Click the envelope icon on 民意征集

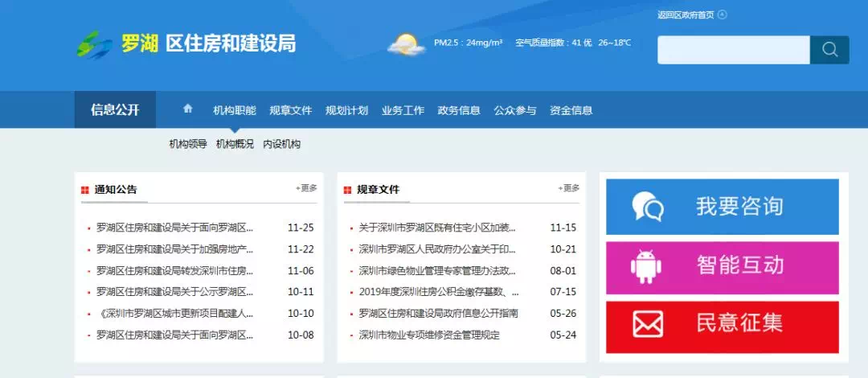(x=648, y=324)
